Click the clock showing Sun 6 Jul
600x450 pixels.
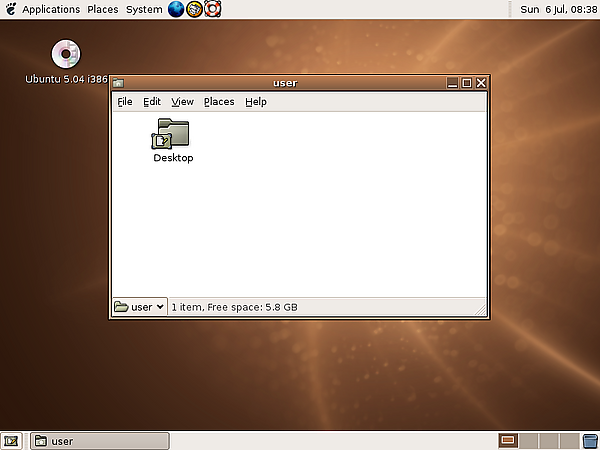coord(558,9)
